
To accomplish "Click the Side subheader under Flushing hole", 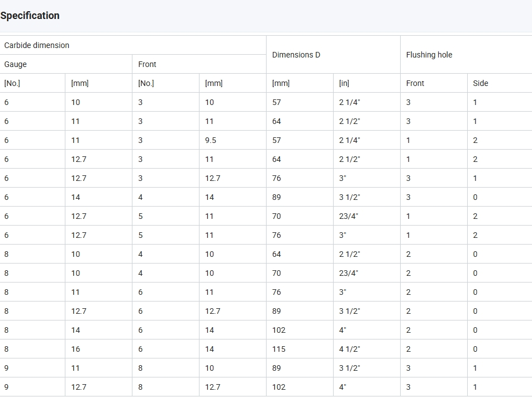I will tap(500, 83).
